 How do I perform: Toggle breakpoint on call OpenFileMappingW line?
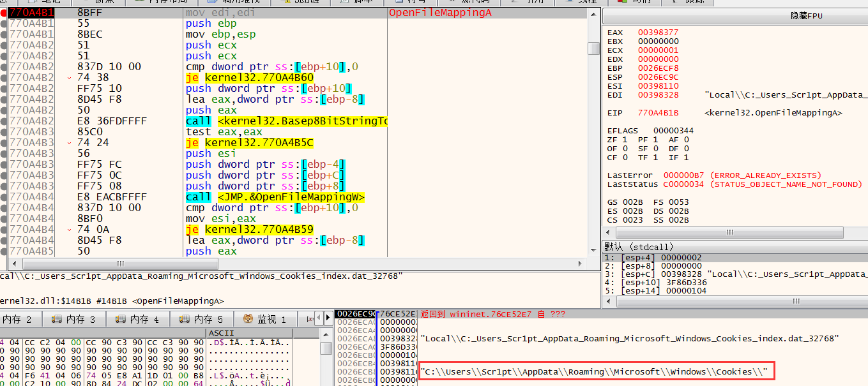click(x=4, y=197)
